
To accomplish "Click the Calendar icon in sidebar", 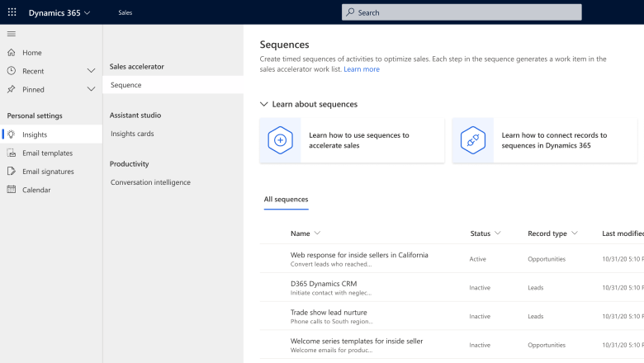I will 12,190.
